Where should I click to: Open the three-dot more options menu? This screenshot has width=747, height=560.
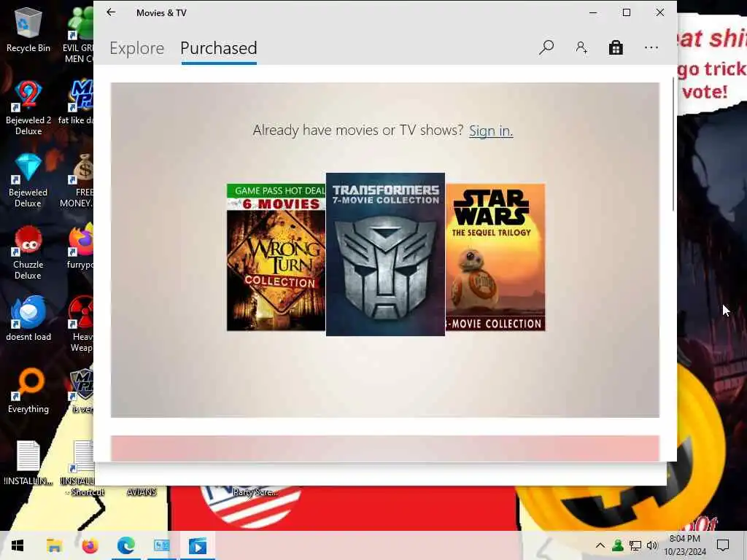click(x=651, y=47)
